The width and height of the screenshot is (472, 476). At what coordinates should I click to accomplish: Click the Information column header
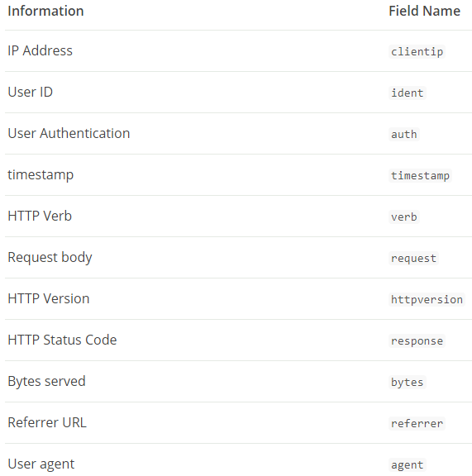point(45,12)
